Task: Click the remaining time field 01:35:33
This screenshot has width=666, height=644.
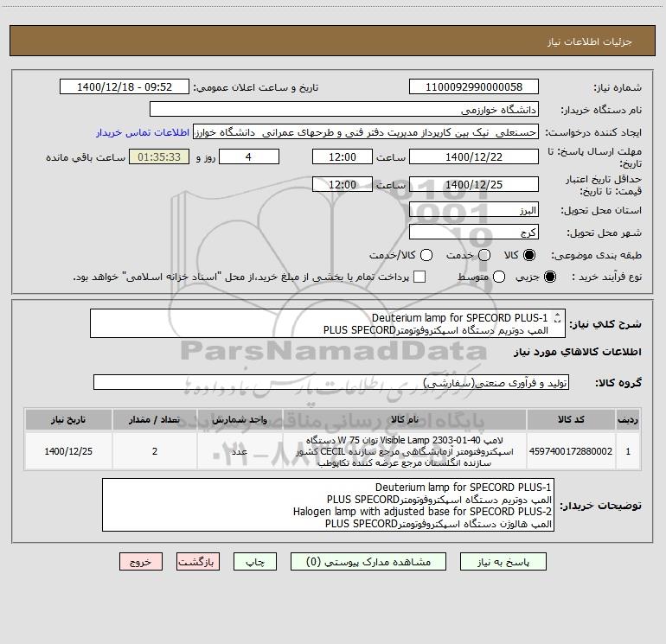Action: [159, 156]
